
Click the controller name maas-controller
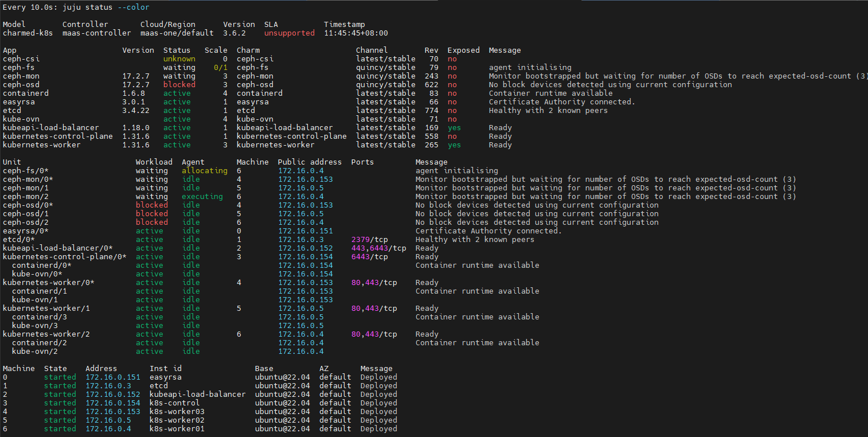point(97,33)
